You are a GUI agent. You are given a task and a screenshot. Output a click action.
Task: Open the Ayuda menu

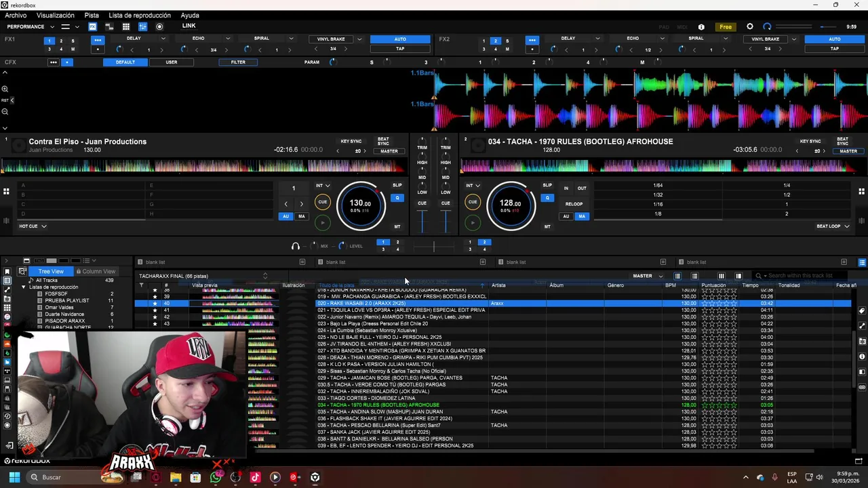(190, 15)
